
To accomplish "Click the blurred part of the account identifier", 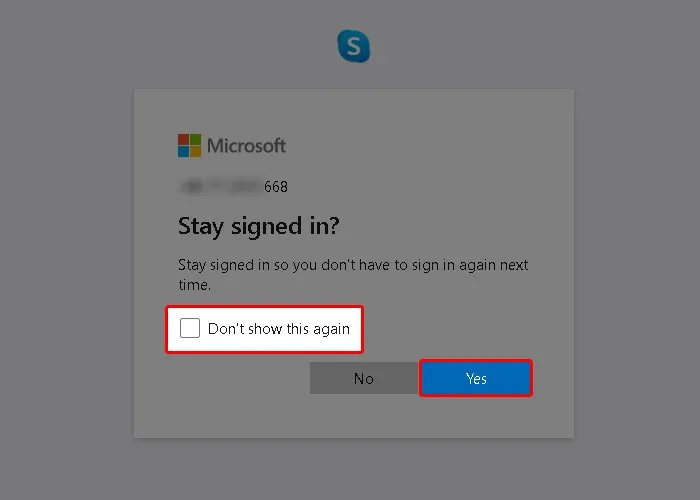I will coord(221,186).
